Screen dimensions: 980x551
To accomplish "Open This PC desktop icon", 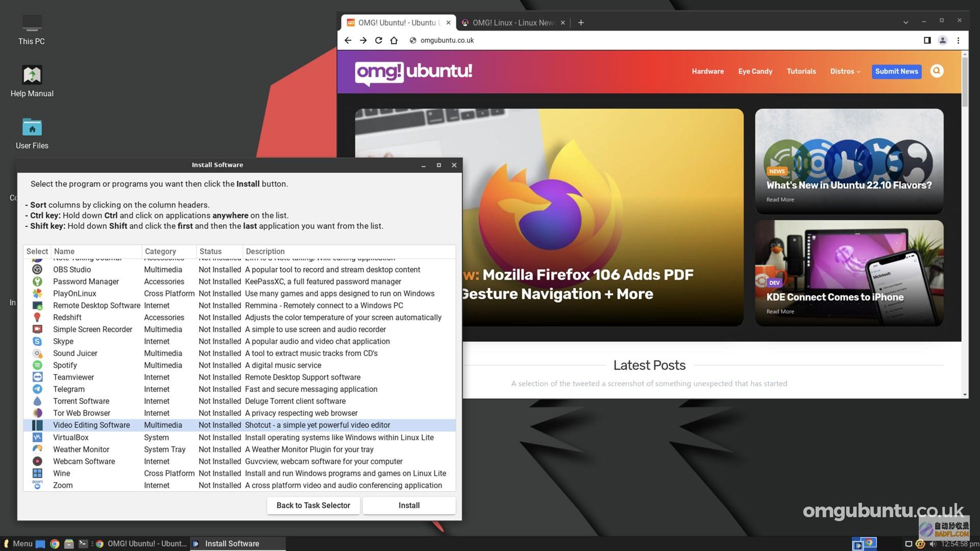I will (32, 30).
